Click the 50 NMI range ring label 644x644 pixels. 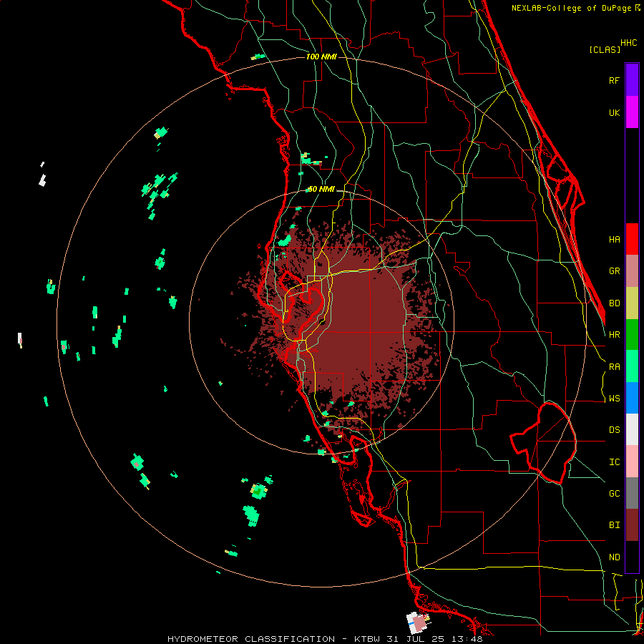(x=321, y=190)
